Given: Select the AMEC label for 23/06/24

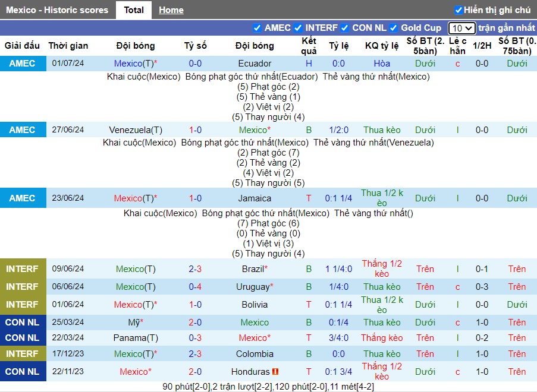Looking at the screenshot, I should (x=23, y=198).
